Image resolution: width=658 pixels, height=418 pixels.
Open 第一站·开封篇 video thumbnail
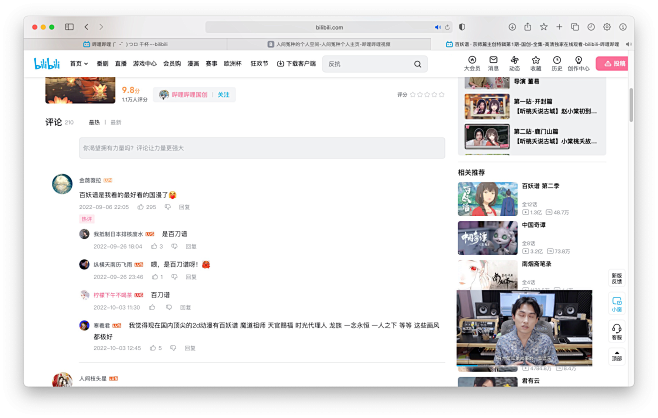coord(487,106)
